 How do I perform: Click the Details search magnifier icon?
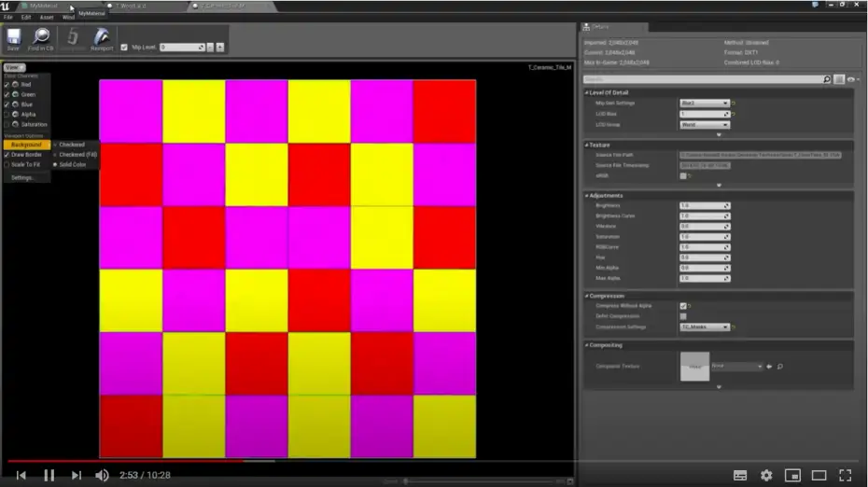tap(827, 79)
